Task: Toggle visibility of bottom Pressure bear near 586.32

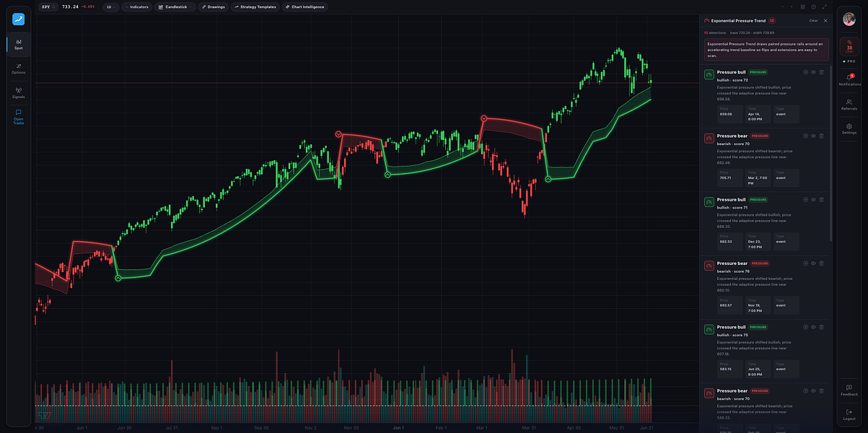Action: 813,390
